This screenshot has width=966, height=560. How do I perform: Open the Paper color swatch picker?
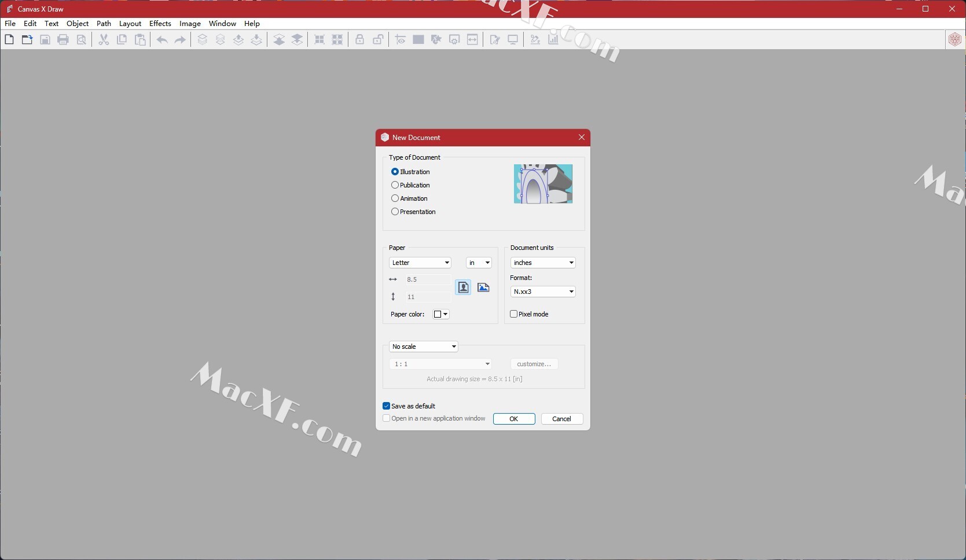pos(441,314)
